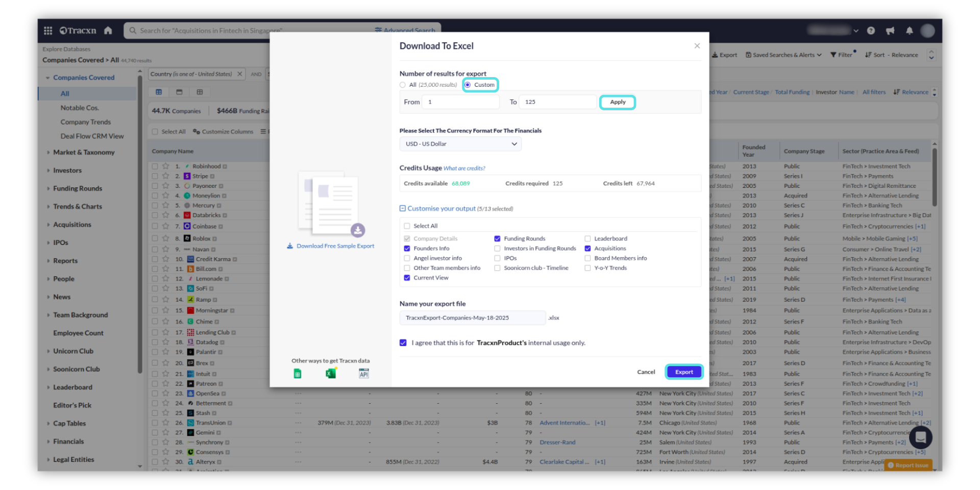Select the Custom results radio button
Image resolution: width=980 pixels, height=490 pixels.
[468, 85]
